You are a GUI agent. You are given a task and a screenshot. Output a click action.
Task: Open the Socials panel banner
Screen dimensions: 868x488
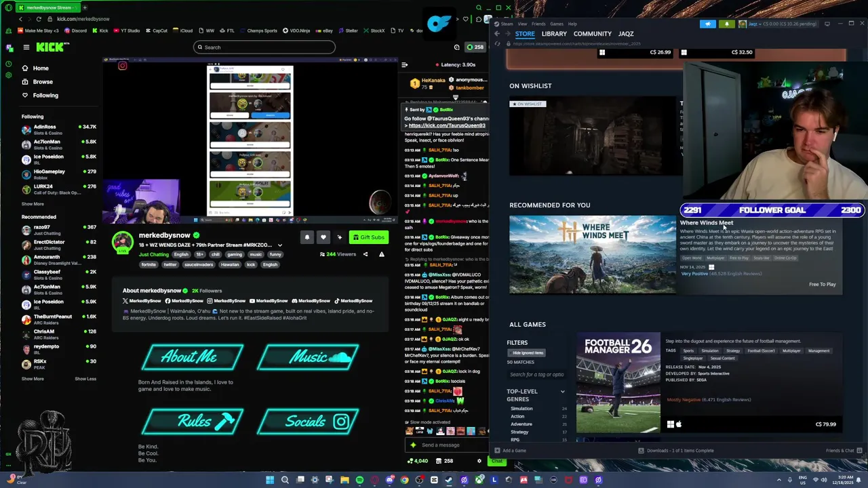(x=309, y=422)
